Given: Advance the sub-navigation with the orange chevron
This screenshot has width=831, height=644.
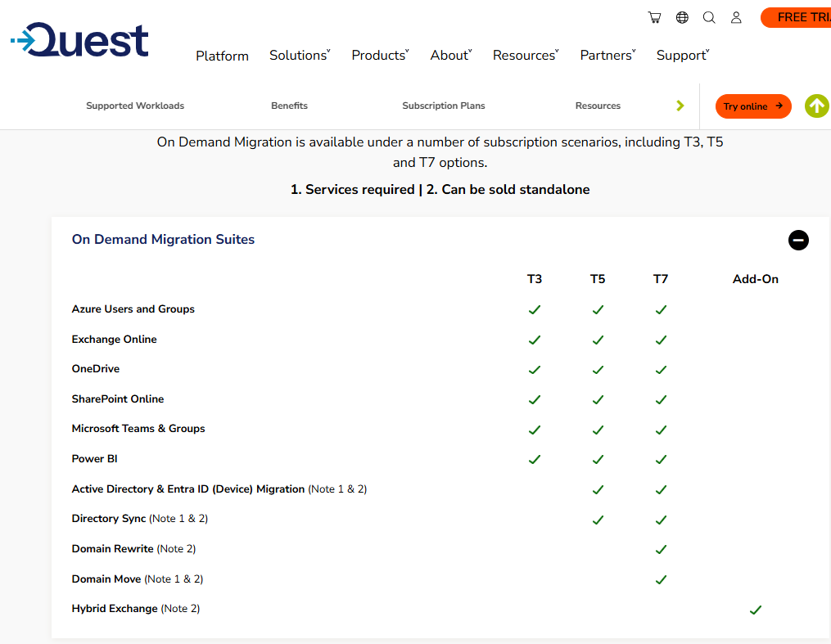Looking at the screenshot, I should [680, 106].
